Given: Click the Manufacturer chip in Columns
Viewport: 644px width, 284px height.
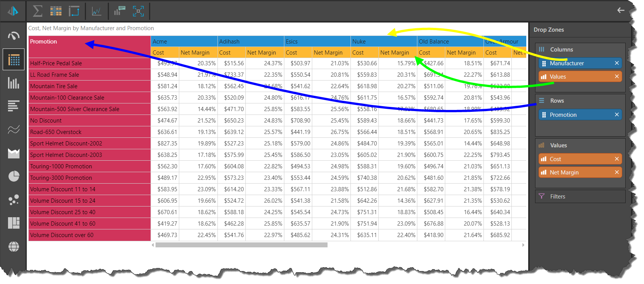Looking at the screenshot, I should [x=580, y=63].
